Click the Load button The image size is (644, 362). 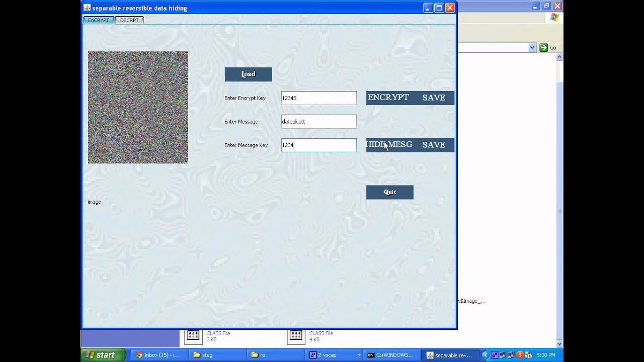(248, 74)
